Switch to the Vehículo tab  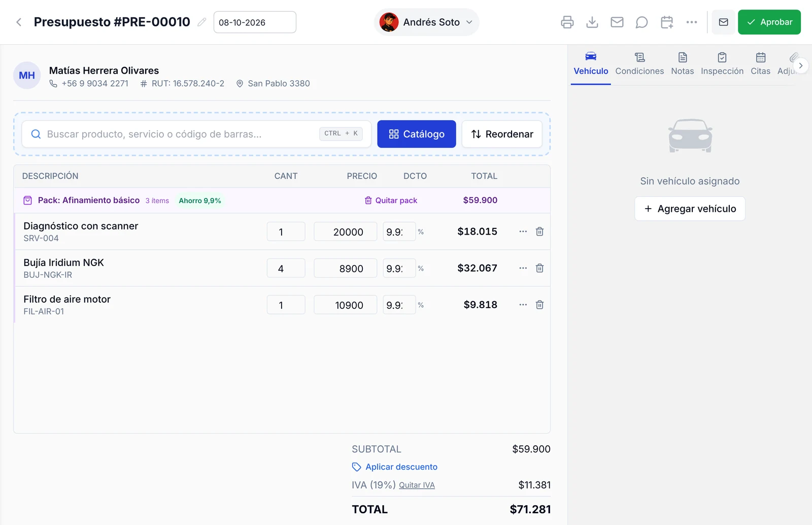tap(591, 64)
